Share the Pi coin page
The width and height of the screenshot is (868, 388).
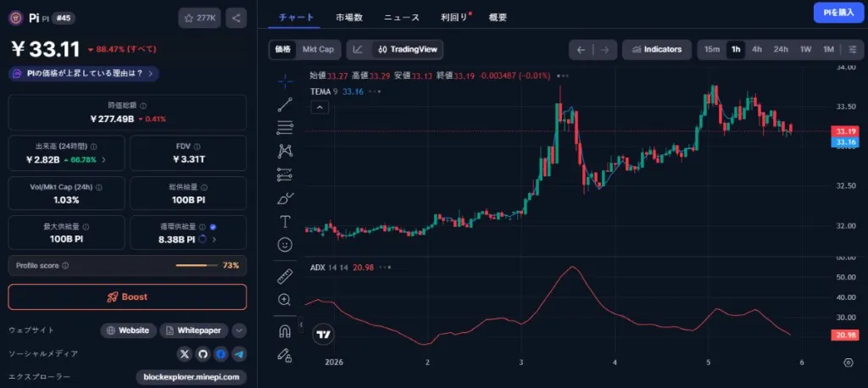pyautogui.click(x=236, y=19)
